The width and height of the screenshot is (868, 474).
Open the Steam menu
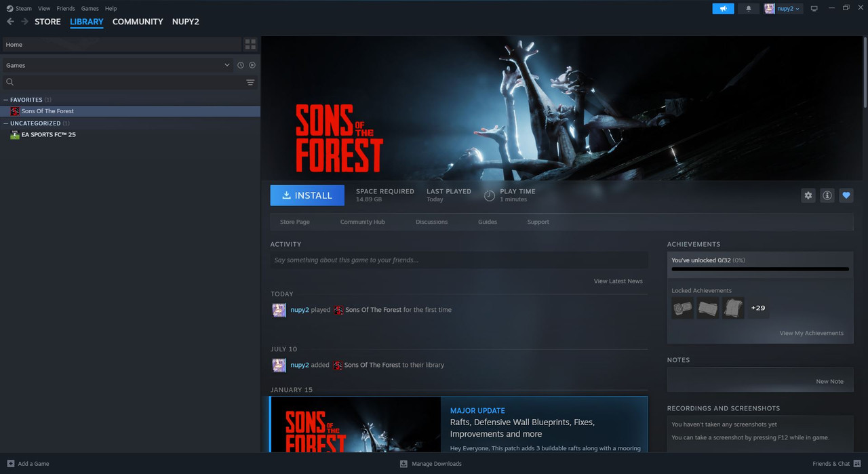click(x=24, y=8)
